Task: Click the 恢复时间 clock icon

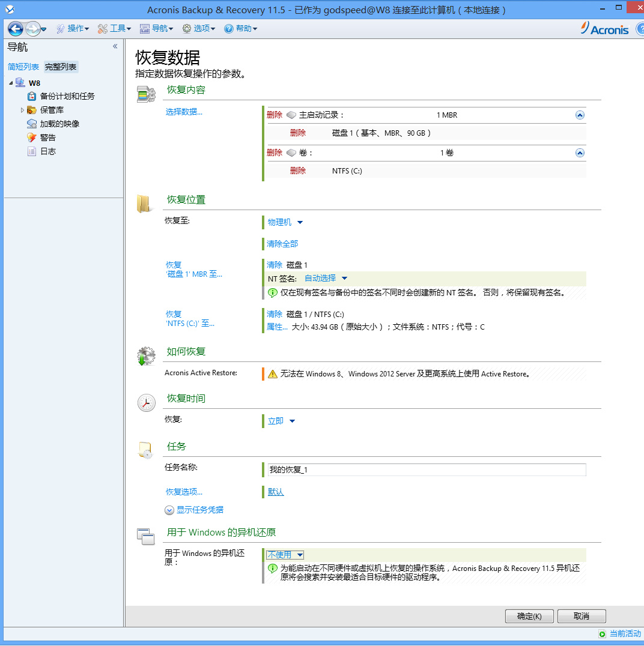Action: (146, 403)
